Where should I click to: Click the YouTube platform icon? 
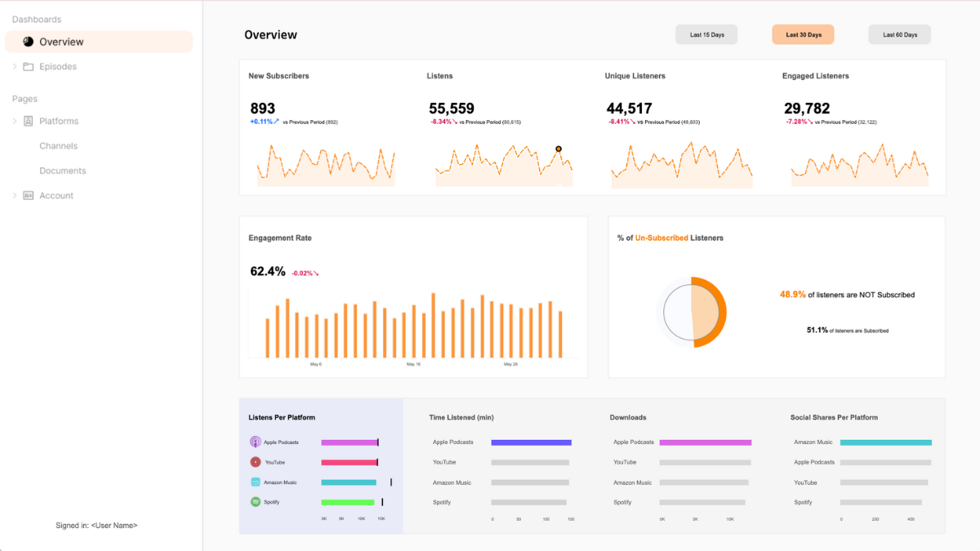point(256,462)
